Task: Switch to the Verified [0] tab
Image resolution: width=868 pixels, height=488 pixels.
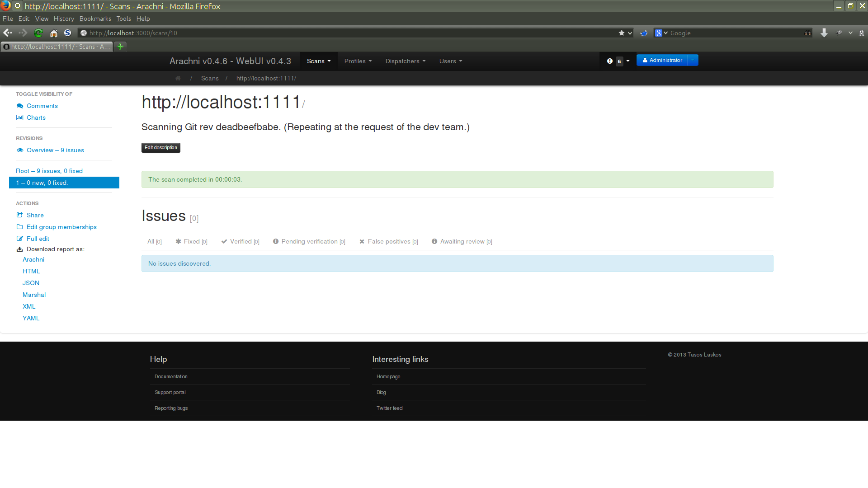Action: click(x=240, y=242)
